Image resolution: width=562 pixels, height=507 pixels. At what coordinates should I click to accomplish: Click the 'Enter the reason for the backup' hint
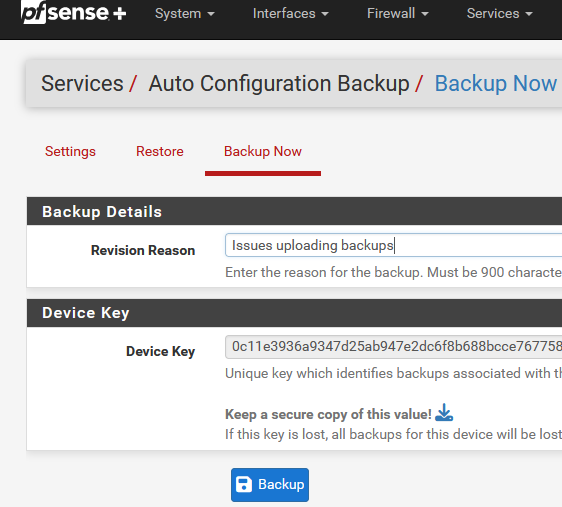393,272
